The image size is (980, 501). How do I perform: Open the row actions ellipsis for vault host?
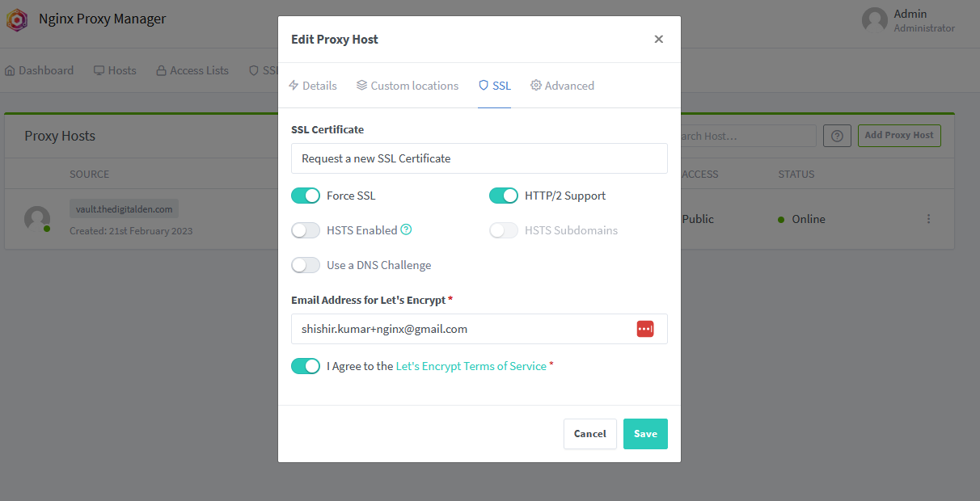928,218
